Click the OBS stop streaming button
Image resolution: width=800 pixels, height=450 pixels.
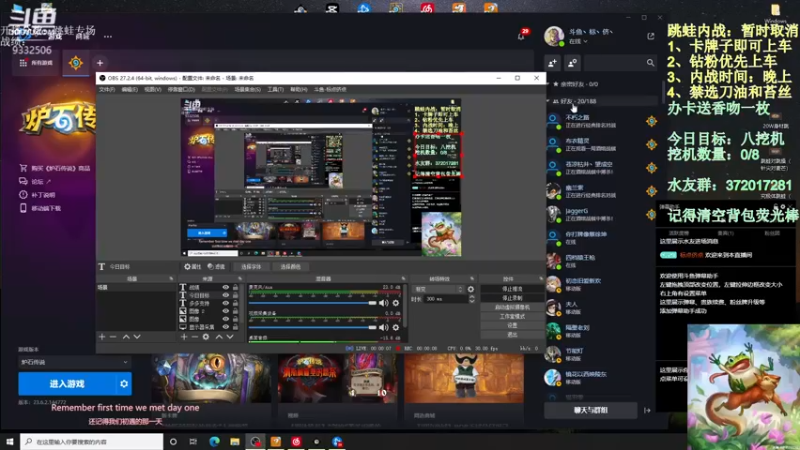click(x=512, y=289)
